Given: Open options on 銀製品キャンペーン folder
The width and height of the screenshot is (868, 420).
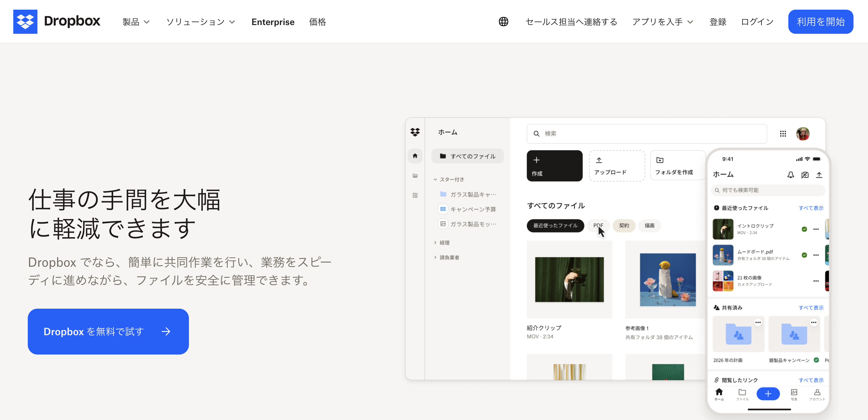Looking at the screenshot, I should pyautogui.click(x=813, y=322).
